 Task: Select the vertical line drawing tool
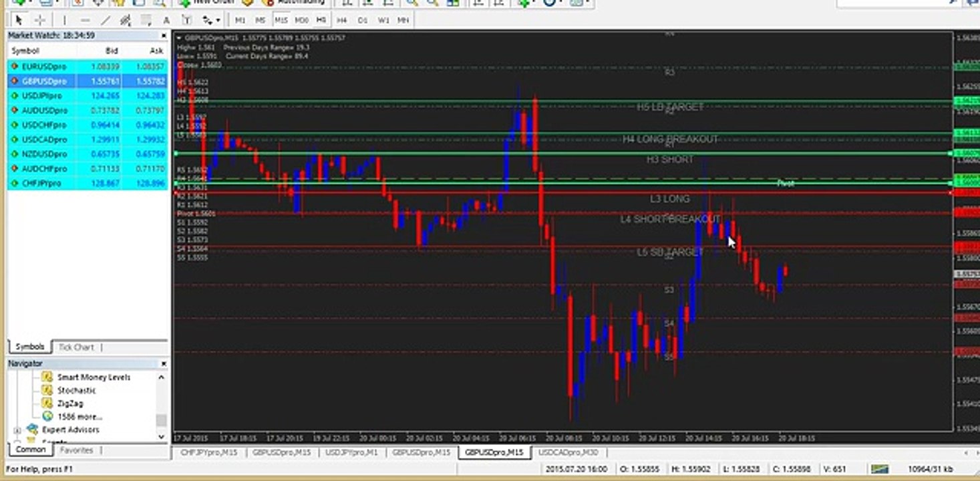pos(64,20)
